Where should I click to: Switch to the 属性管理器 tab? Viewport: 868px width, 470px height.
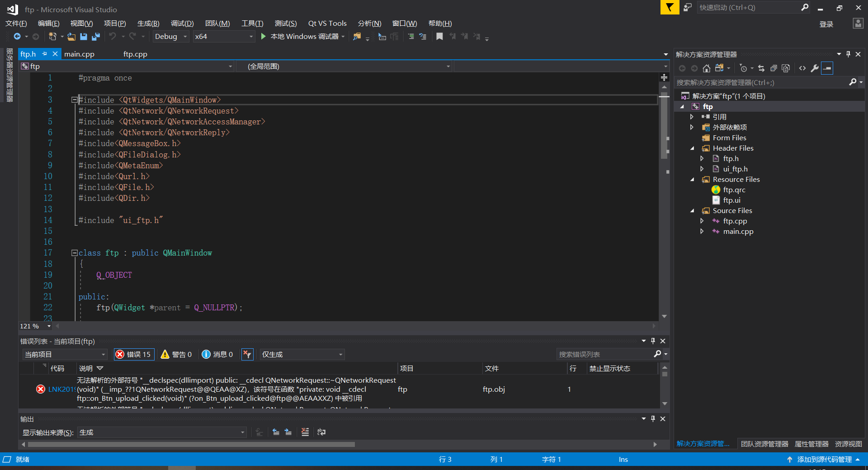click(811, 444)
